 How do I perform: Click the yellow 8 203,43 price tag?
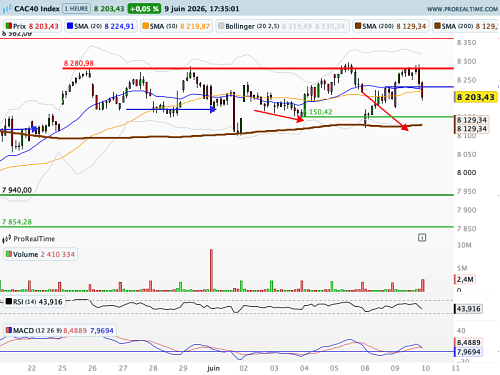pos(476,97)
